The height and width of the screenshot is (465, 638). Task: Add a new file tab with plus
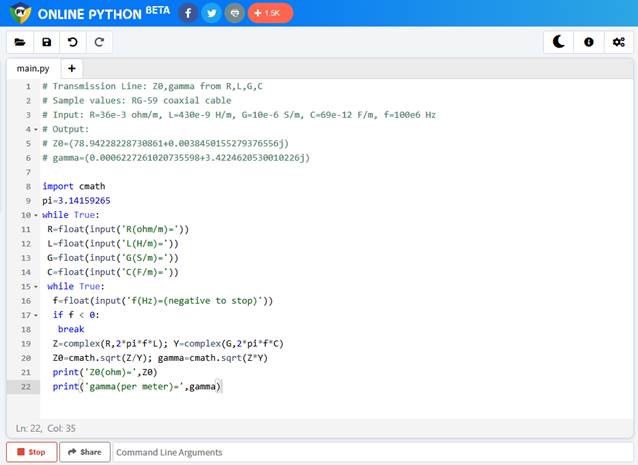point(72,69)
